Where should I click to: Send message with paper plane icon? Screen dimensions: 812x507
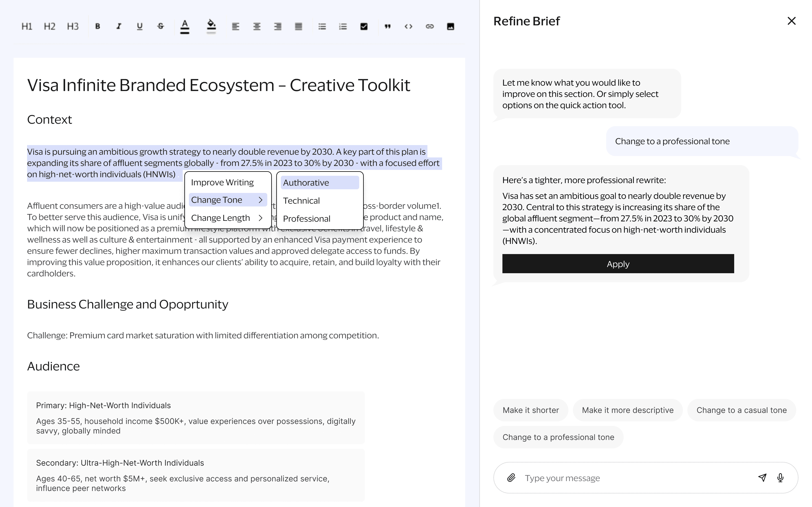(x=762, y=477)
